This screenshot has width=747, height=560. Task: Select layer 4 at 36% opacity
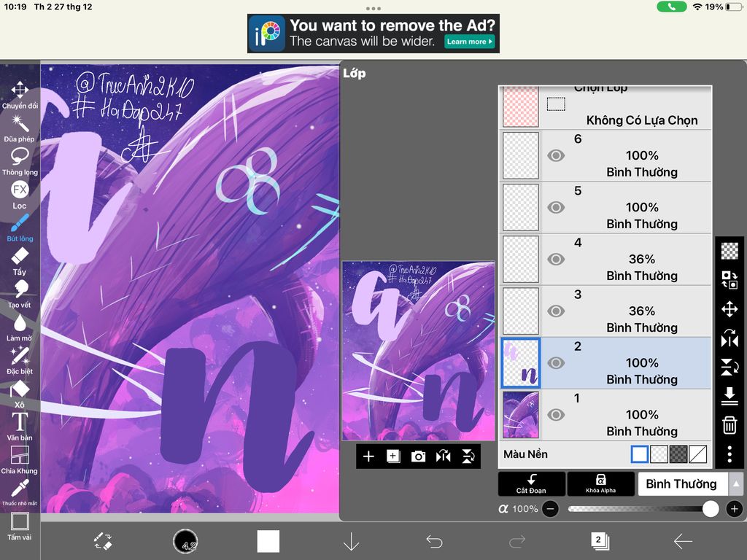(605, 260)
